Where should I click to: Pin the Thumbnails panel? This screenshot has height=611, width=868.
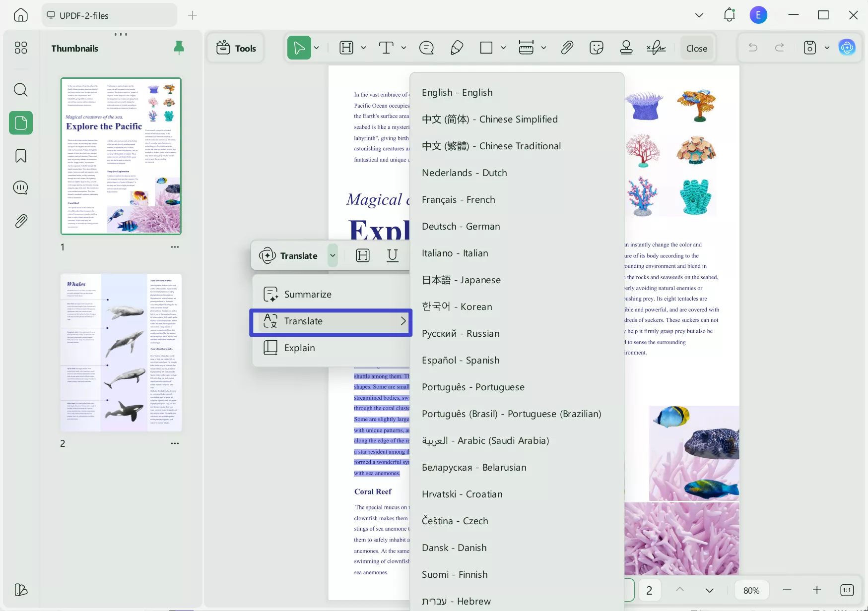[x=179, y=48]
